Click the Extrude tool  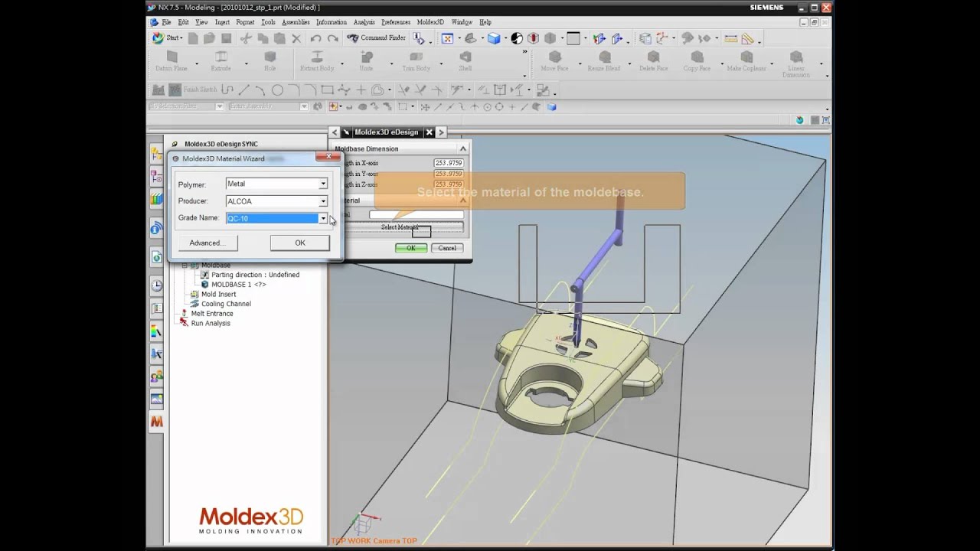220,61
